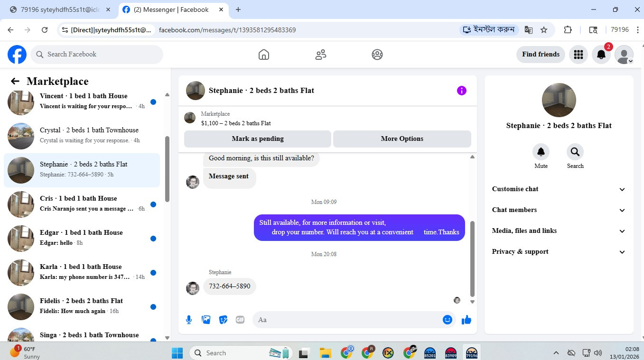Open Edgar 1 bed 1 bath House chat
The height and width of the screenshot is (360, 644).
[x=82, y=238]
